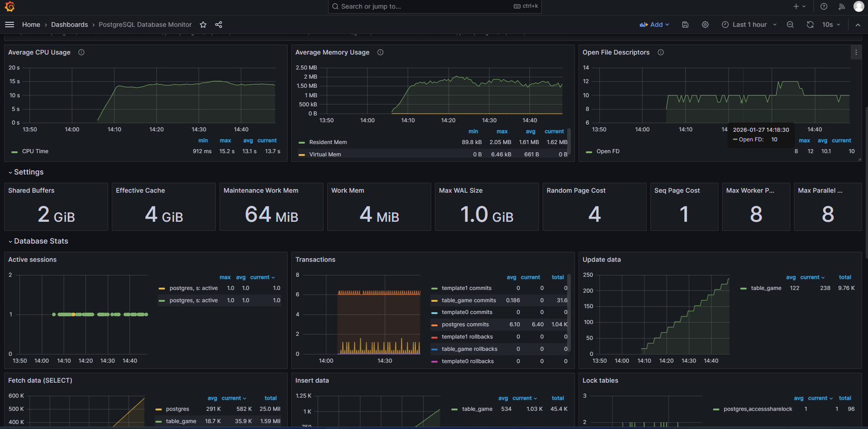The width and height of the screenshot is (868, 429).
Task: Toggle postgres commits series in Transactions legend
Action: point(465,324)
